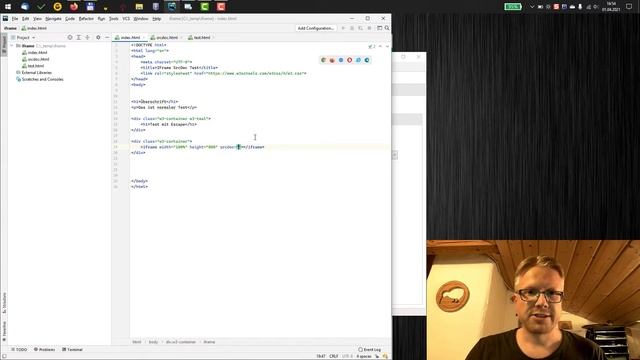
Task: Open the Help menu
Action: coord(156,19)
